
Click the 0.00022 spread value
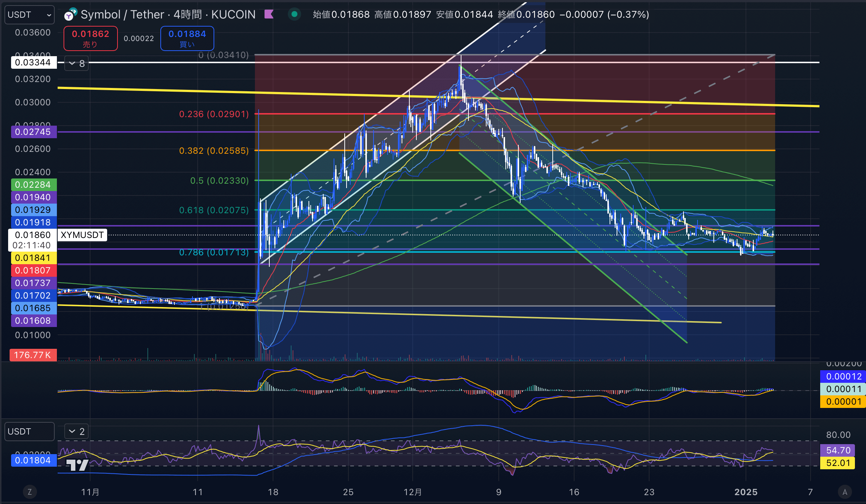coord(139,38)
